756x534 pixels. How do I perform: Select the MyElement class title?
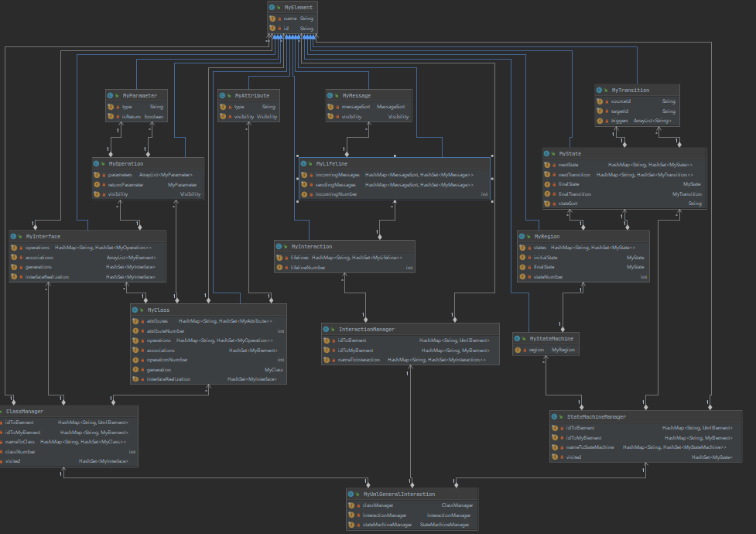coord(299,7)
